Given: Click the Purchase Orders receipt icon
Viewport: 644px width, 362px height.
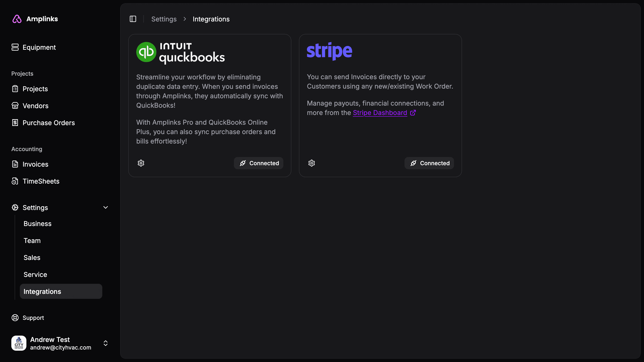Looking at the screenshot, I should [x=15, y=123].
